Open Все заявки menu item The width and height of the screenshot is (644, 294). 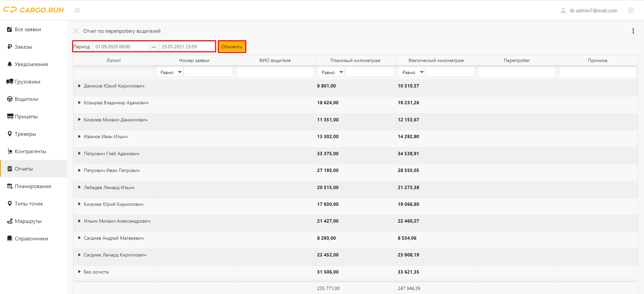click(x=34, y=29)
